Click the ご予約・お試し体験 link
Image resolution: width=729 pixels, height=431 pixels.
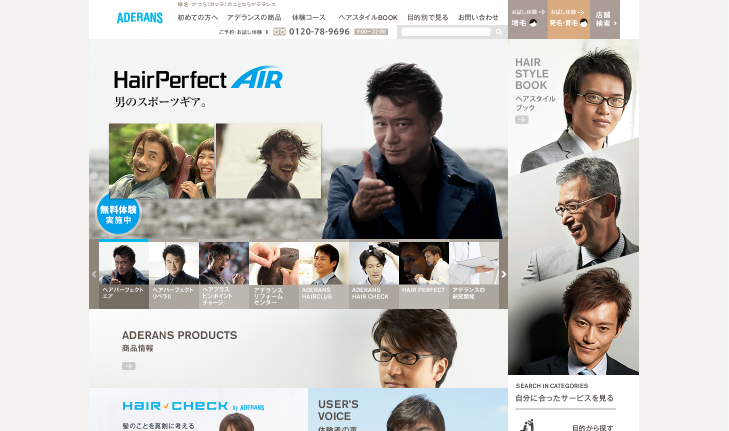243,32
